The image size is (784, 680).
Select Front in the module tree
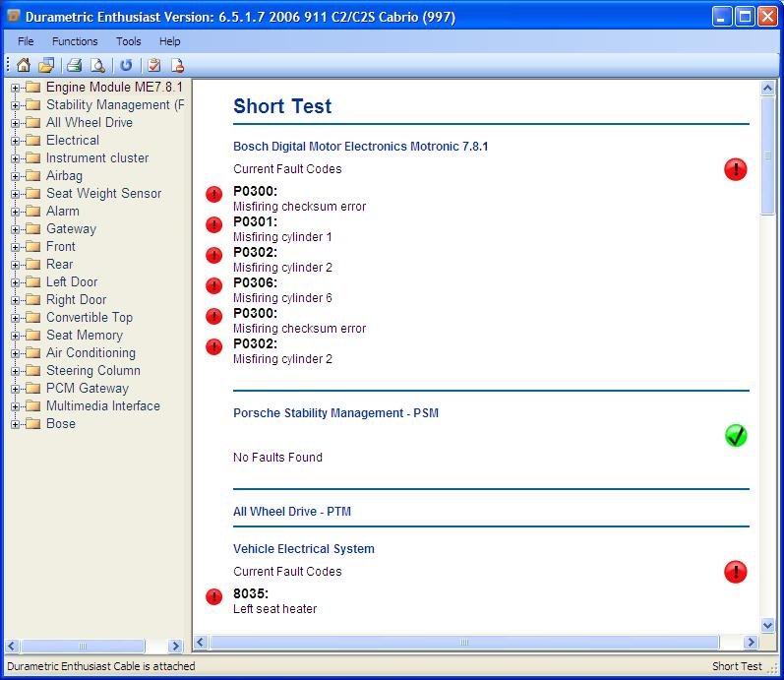coord(61,247)
